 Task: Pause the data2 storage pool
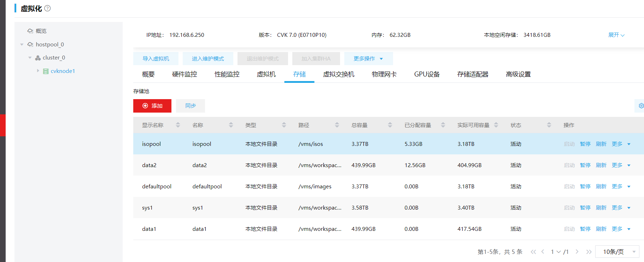click(x=585, y=165)
